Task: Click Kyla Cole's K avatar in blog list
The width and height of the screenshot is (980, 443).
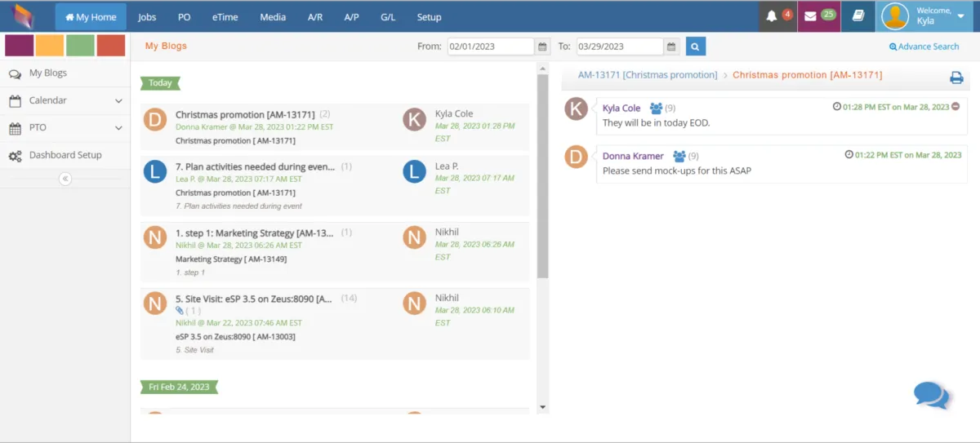Action: (x=415, y=120)
